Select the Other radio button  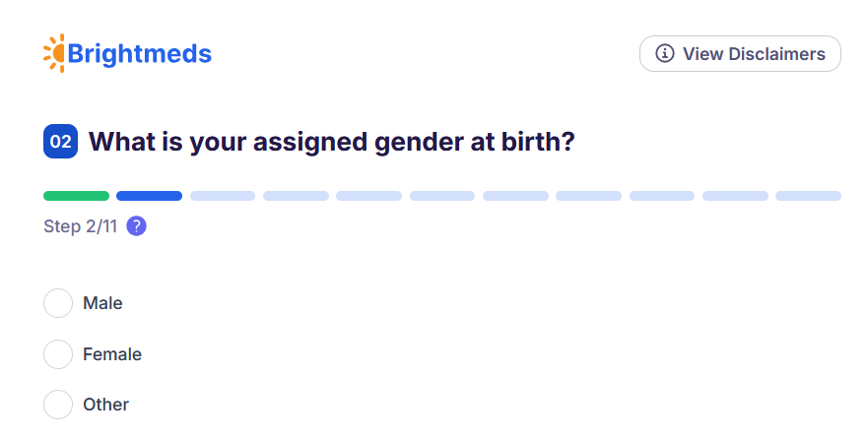point(58,405)
